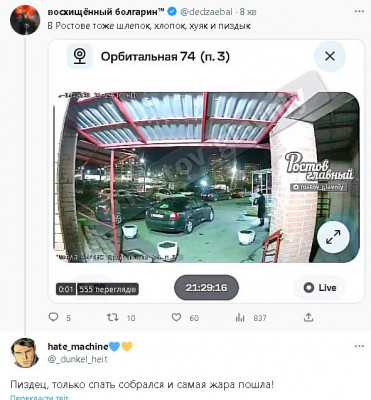Retweet the Rostov post
Viewport: 371px width, 400px height.
click(x=112, y=317)
